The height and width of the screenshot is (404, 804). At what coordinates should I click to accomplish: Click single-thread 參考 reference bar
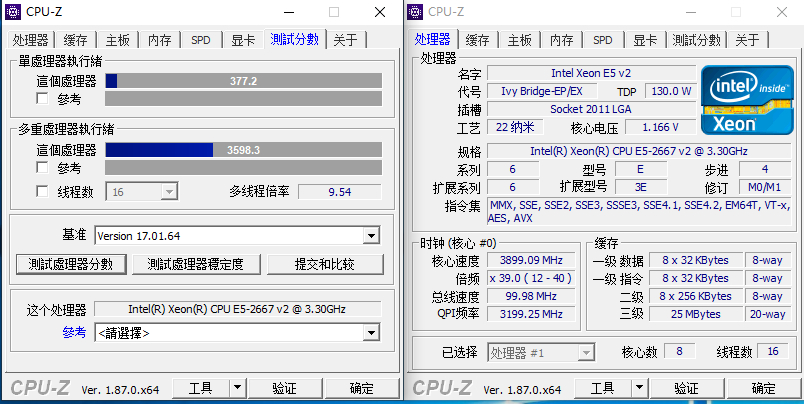click(x=244, y=98)
